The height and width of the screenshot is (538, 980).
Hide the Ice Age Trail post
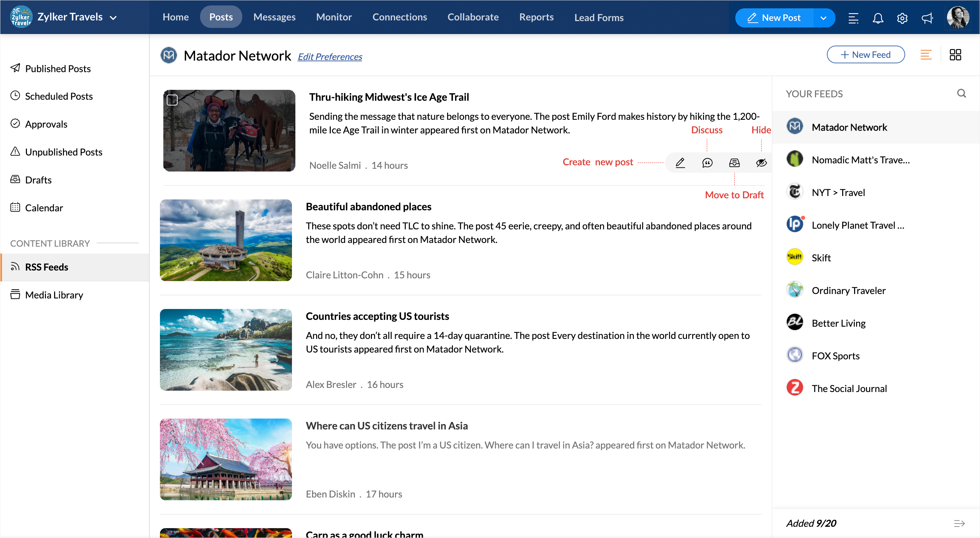[761, 163]
